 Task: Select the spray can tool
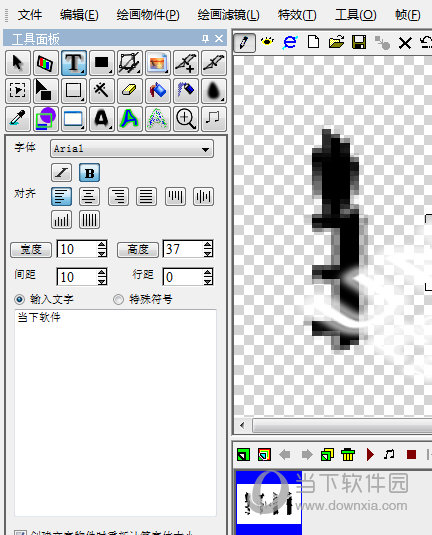(x=186, y=91)
